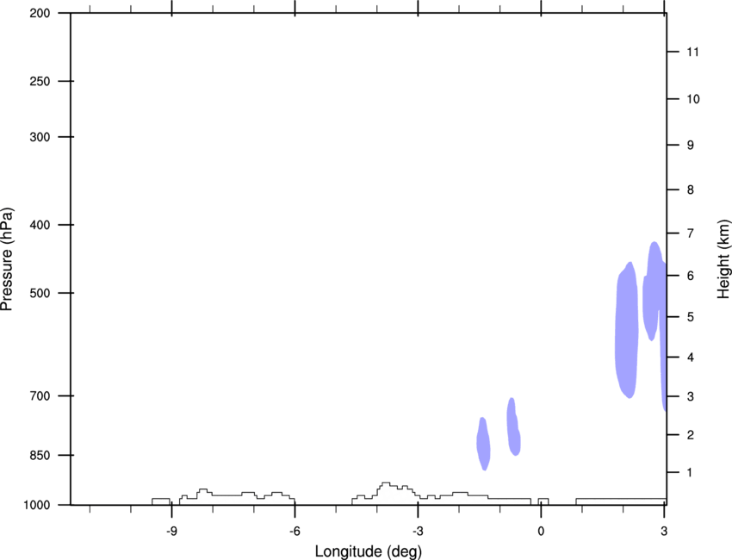Click the longitude tick label 3

pos(664,531)
